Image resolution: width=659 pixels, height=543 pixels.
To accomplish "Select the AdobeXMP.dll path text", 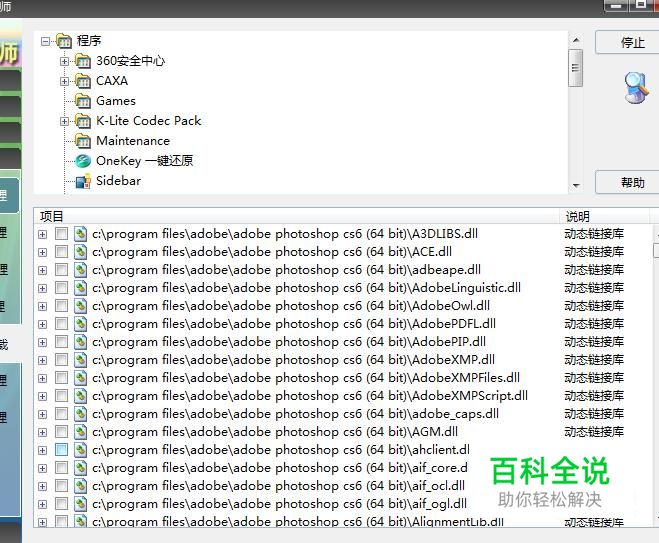I will [293, 360].
